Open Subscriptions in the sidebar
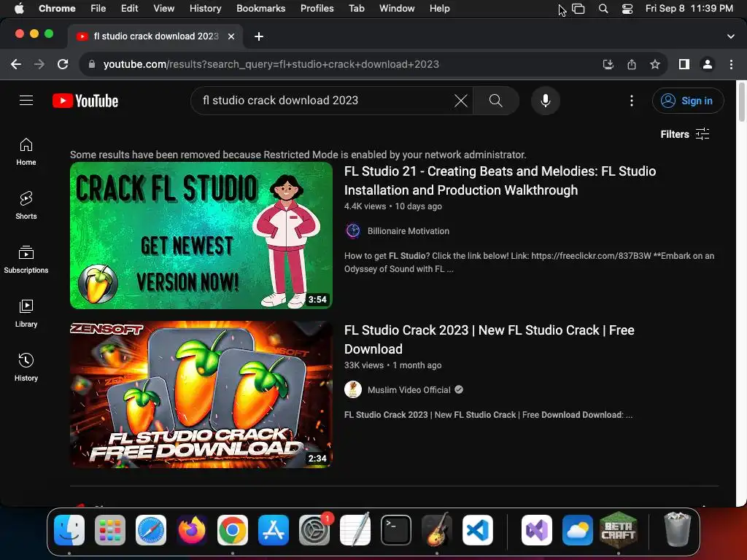 [x=26, y=260]
